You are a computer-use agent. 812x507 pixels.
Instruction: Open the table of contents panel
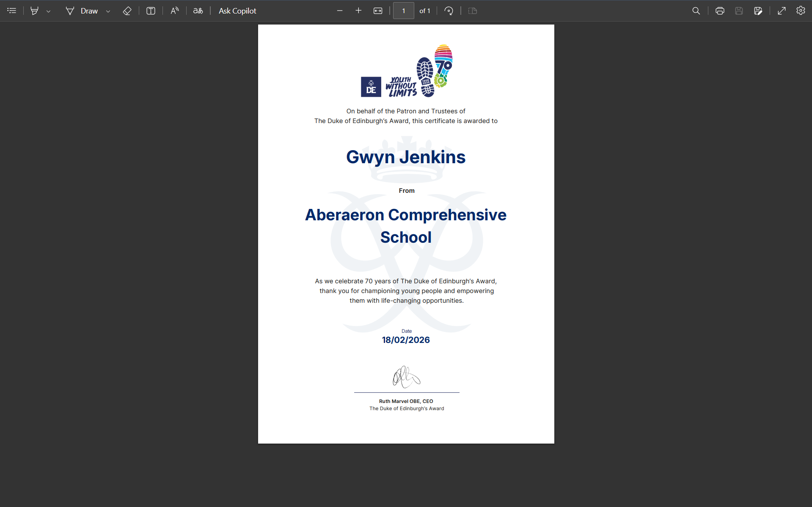pyautogui.click(x=12, y=11)
